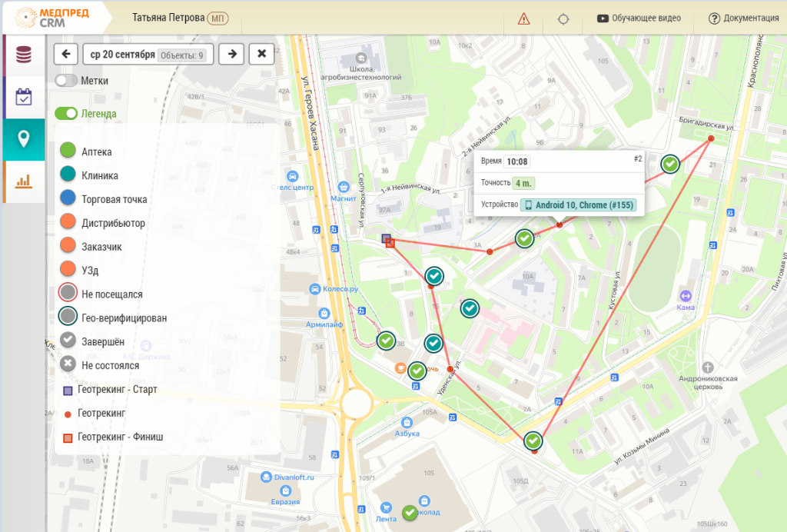
Task: Close the date panel with the X button
Action: [261, 55]
